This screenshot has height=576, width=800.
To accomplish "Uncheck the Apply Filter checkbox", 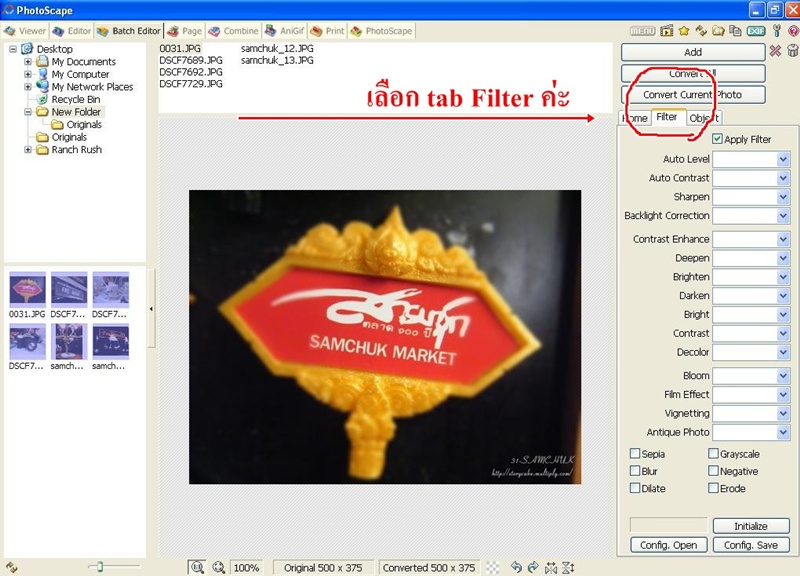I will (717, 139).
